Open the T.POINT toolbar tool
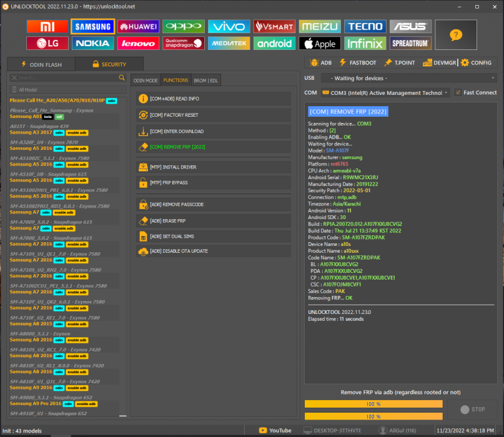 point(400,62)
